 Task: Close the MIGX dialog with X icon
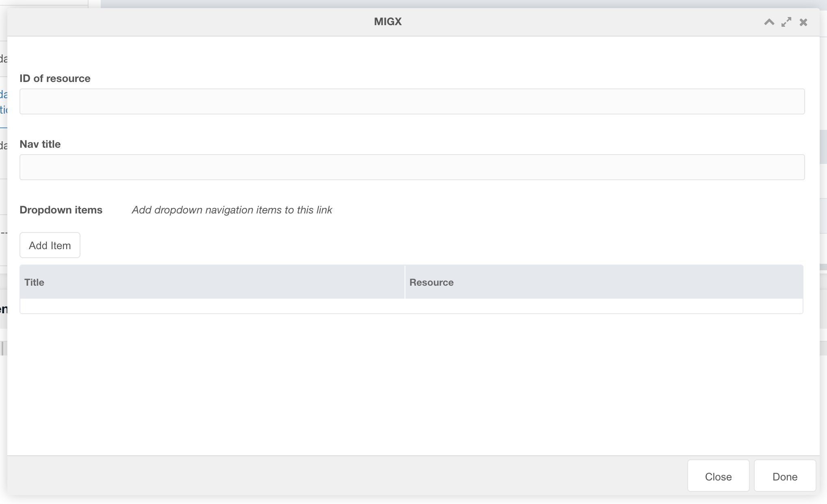(x=803, y=22)
